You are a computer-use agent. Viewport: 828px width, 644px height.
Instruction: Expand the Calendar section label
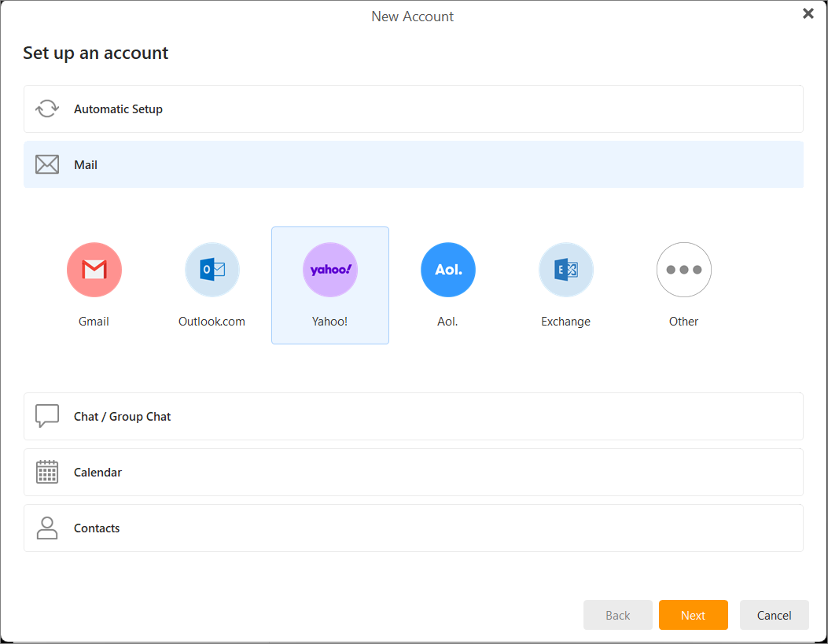(98, 473)
